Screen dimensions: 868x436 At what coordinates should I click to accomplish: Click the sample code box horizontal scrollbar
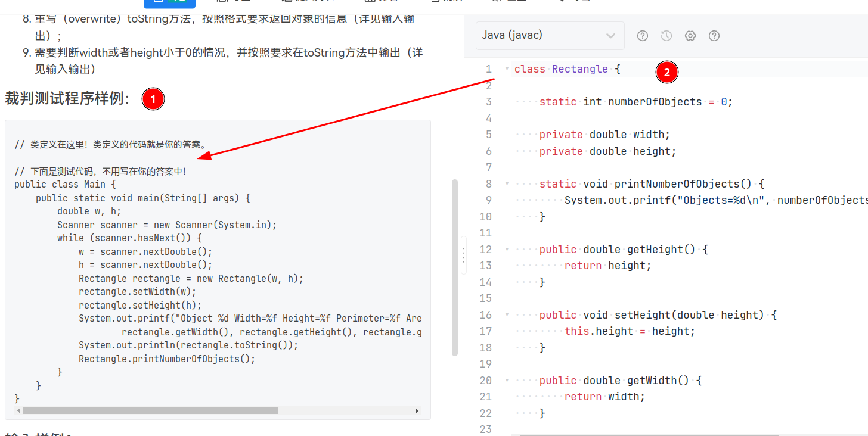click(150, 410)
